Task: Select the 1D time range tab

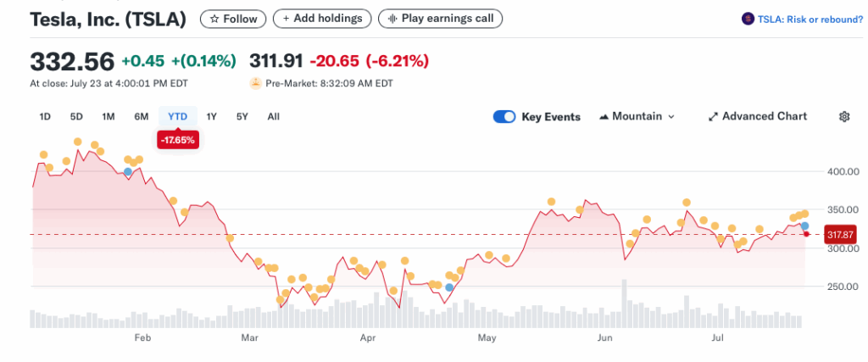Action: click(x=45, y=117)
